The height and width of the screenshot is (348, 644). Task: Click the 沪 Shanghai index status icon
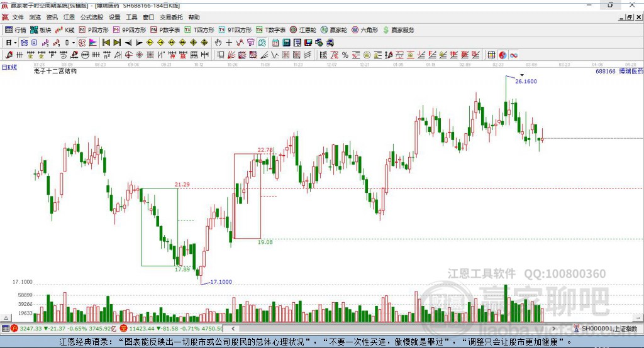point(14,329)
